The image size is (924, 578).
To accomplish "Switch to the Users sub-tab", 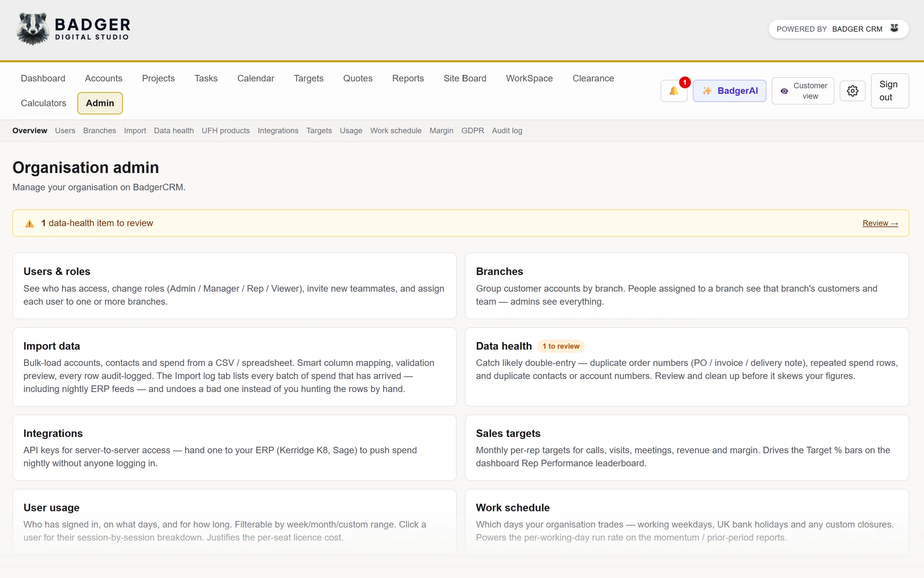I will click(x=65, y=131).
